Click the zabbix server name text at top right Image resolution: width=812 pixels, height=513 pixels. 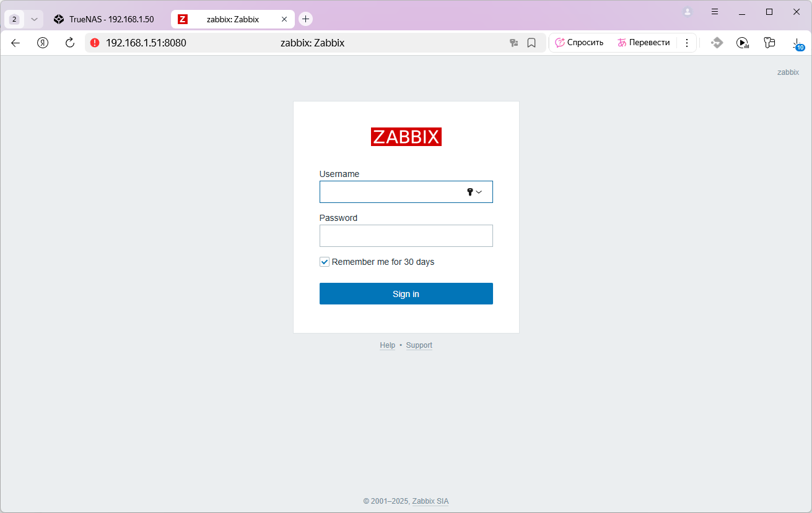coord(788,72)
